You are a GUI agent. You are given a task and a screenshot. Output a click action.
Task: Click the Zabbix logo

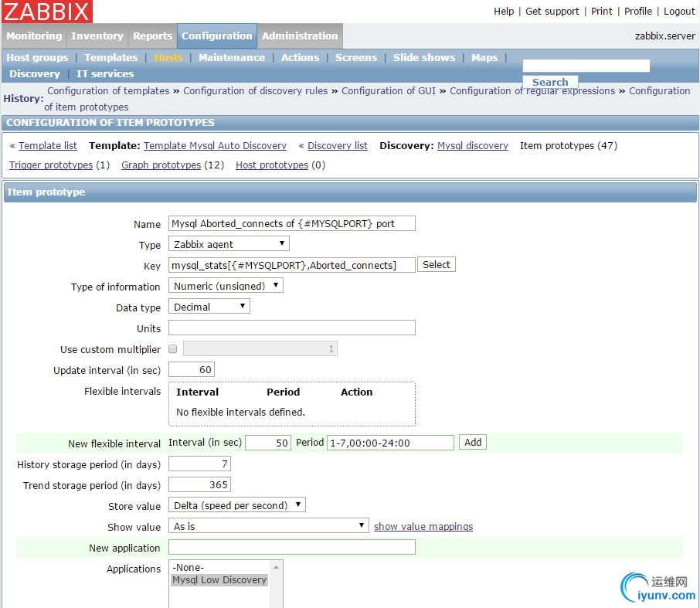click(x=47, y=11)
